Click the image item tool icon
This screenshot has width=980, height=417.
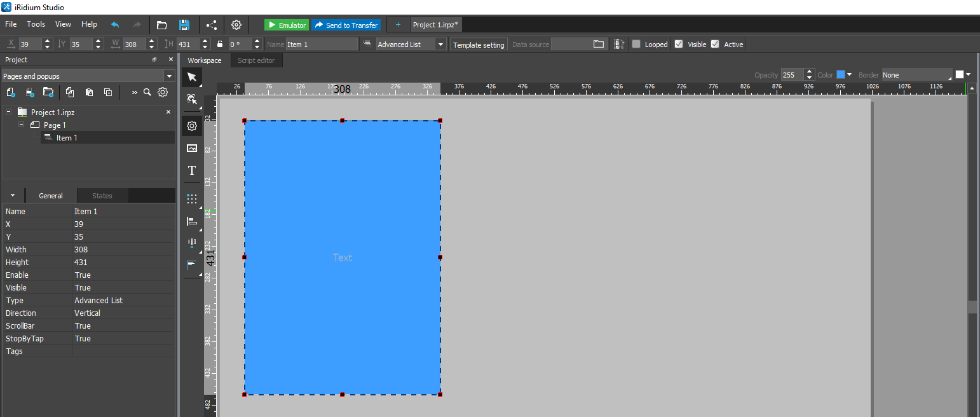coord(192,148)
